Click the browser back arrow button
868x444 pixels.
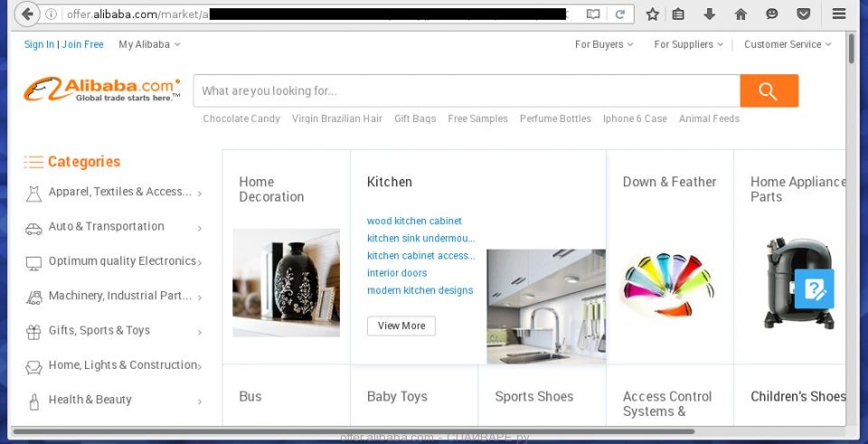[26, 14]
